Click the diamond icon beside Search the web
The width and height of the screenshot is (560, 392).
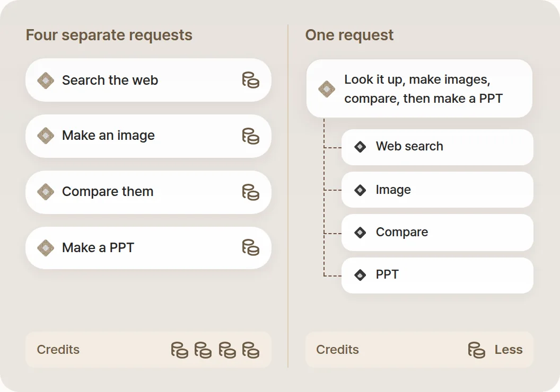[46, 81]
